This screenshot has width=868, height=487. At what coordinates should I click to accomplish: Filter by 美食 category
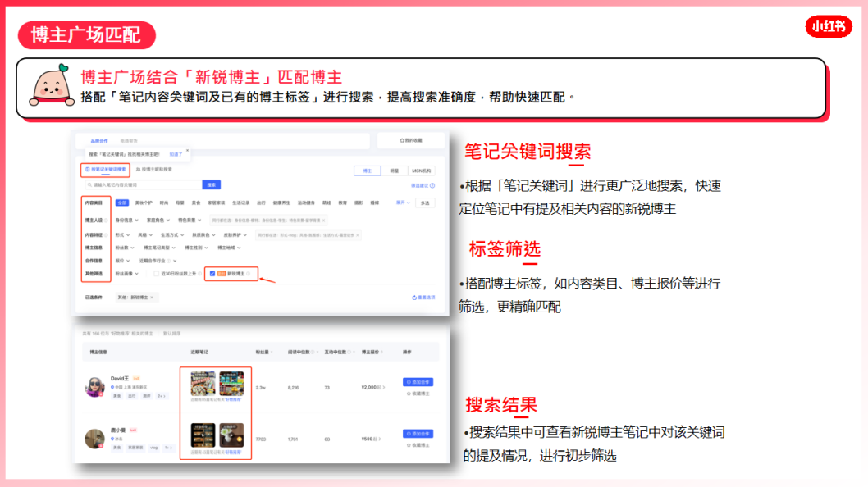(x=196, y=203)
